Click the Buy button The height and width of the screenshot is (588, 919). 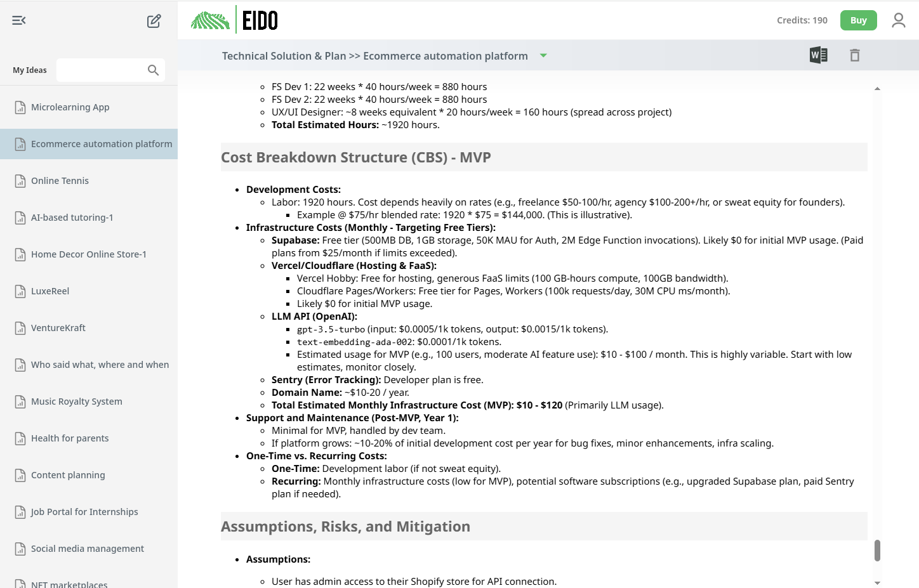point(858,20)
